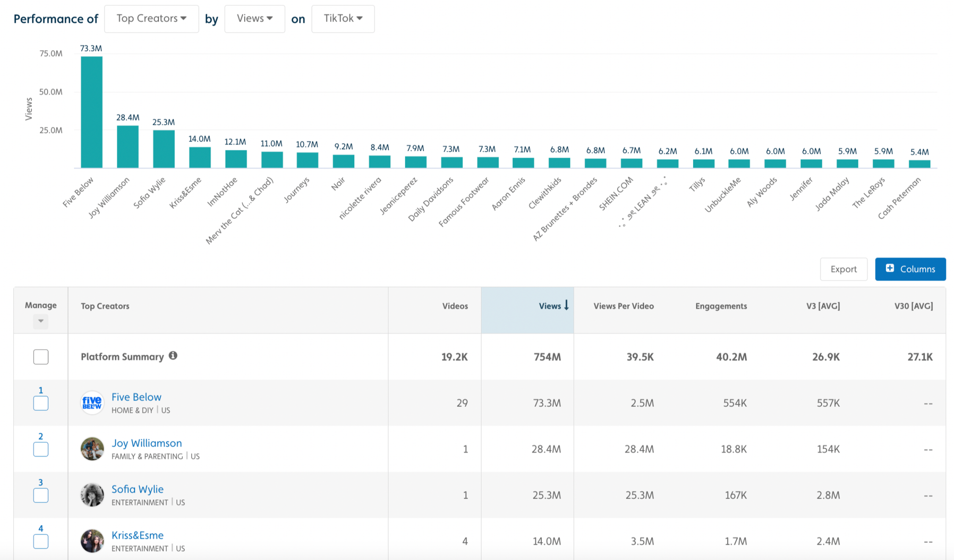The height and width of the screenshot is (560, 954).
Task: Sort by the Engagements column header
Action: (721, 306)
